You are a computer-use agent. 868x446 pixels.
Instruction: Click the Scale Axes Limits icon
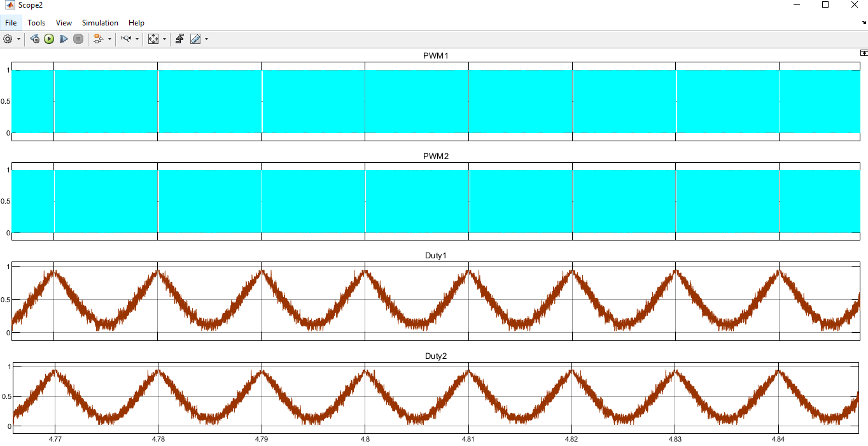(x=153, y=39)
